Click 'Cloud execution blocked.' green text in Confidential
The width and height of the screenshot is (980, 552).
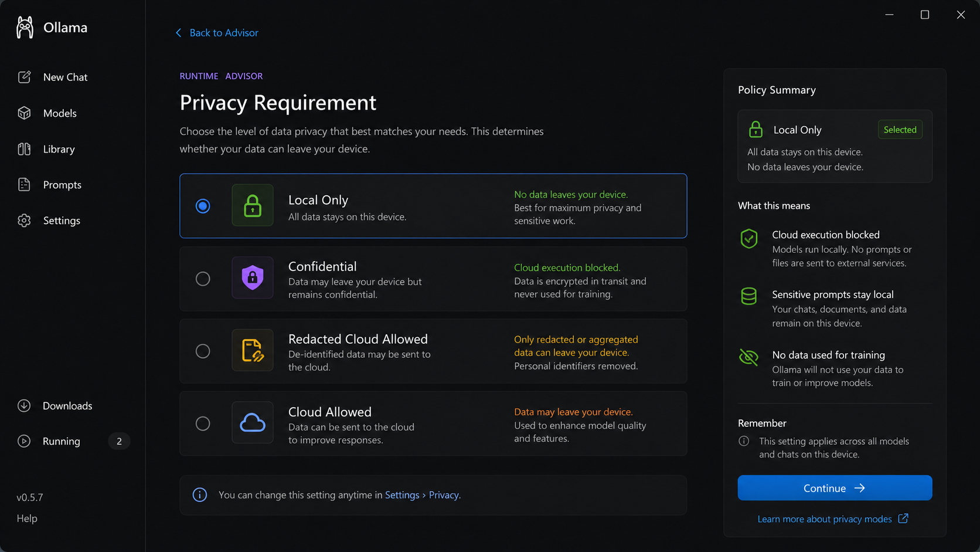567,267
